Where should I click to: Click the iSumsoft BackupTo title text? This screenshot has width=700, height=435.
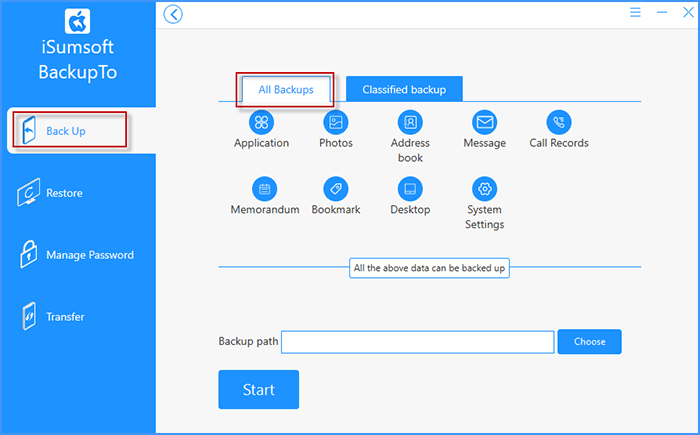pos(78,59)
